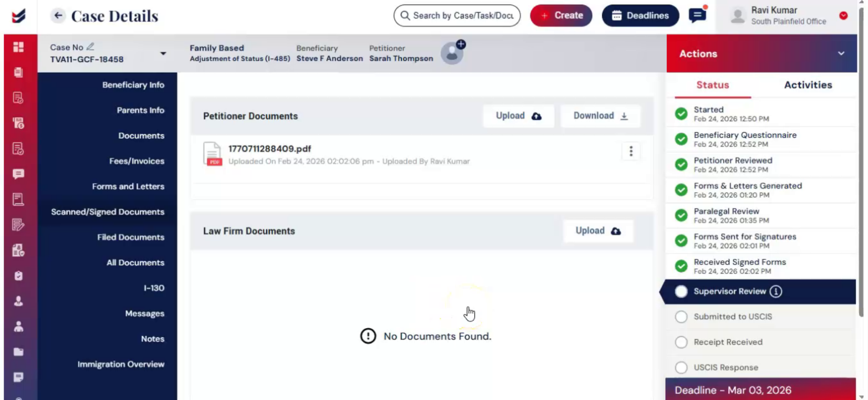Open the chat messages icon in header
Image resolution: width=868 pixels, height=400 pixels.
pyautogui.click(x=697, y=15)
